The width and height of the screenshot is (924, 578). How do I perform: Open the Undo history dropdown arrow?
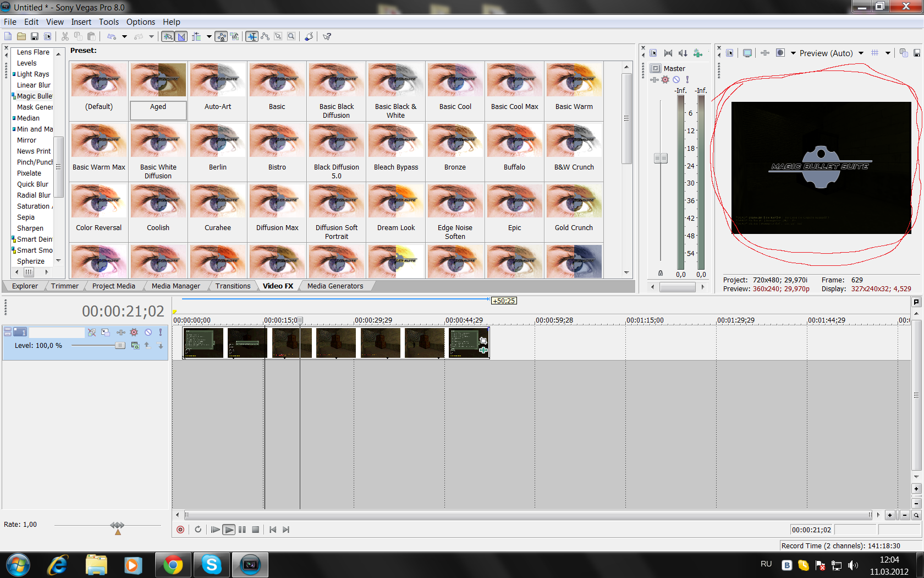tap(124, 36)
